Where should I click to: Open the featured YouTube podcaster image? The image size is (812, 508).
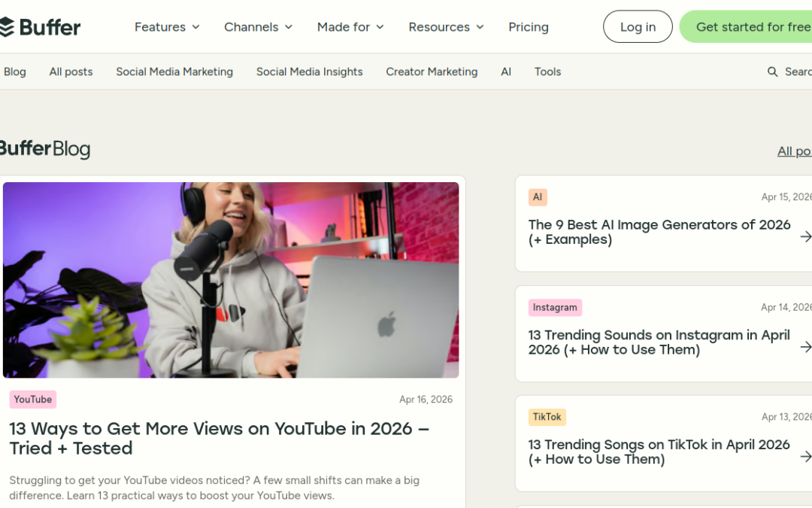click(231, 280)
